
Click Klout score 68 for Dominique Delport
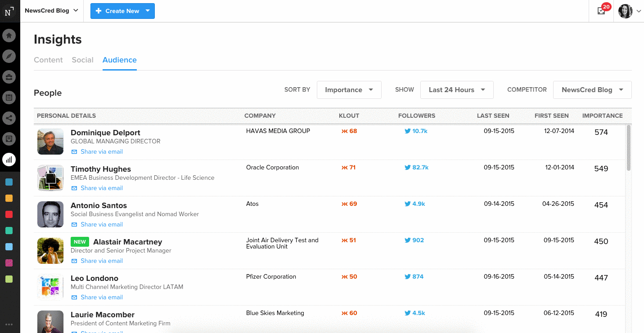(x=349, y=131)
